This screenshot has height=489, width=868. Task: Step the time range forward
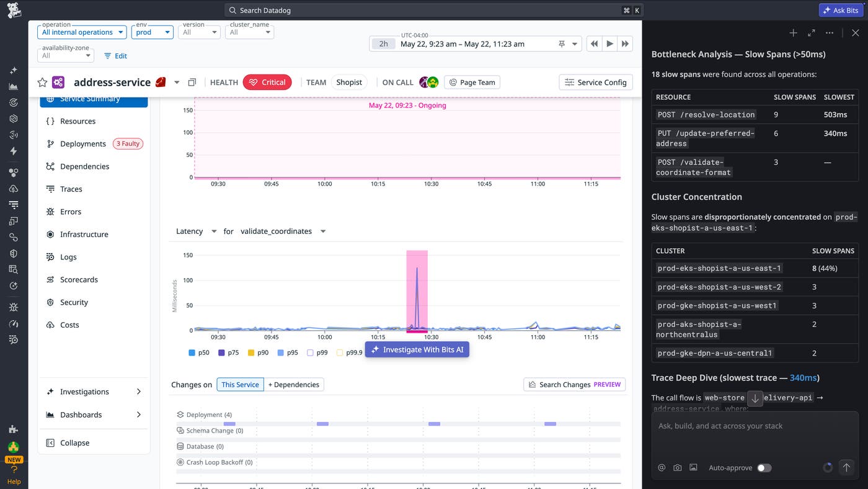pos(626,43)
